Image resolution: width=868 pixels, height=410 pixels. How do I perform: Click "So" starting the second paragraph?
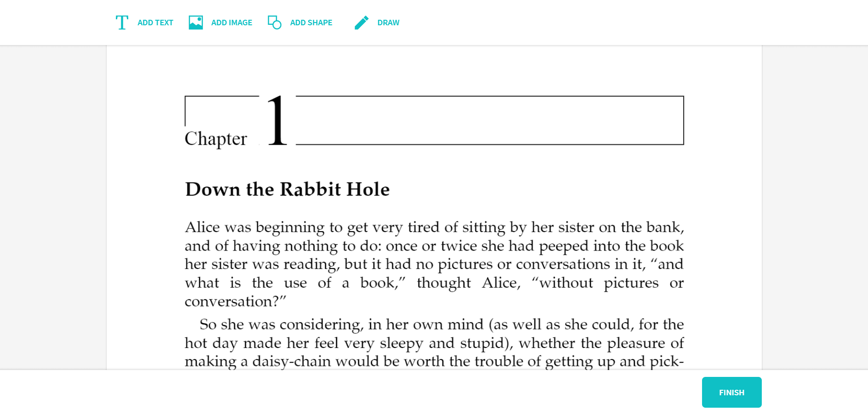pyautogui.click(x=208, y=325)
